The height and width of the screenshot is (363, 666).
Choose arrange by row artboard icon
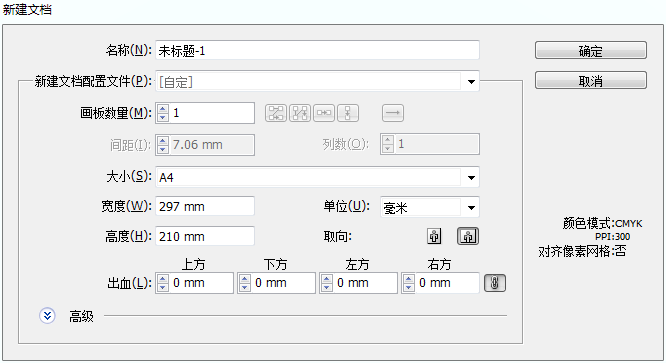(324, 113)
